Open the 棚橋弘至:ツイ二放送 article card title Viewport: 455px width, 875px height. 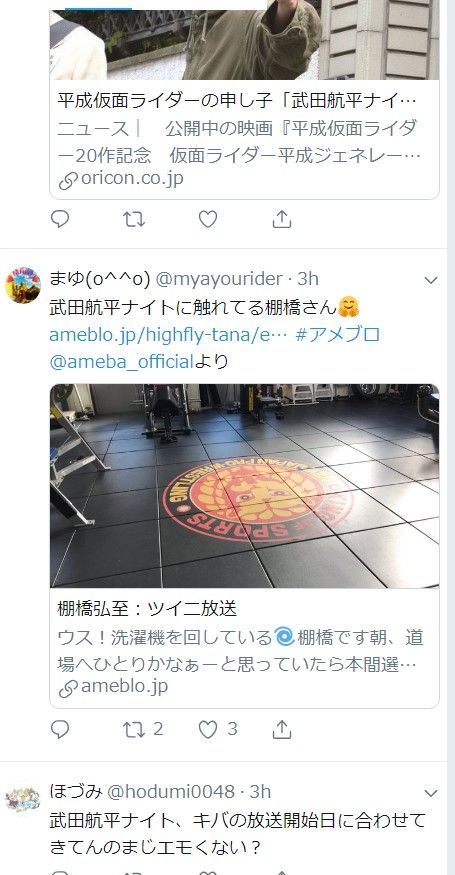147,608
